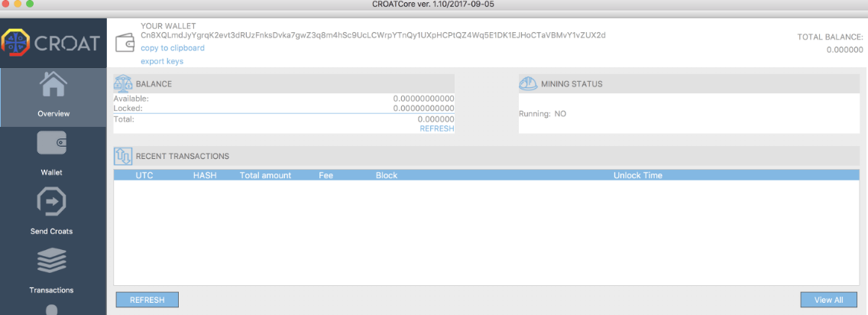This screenshot has width=868, height=315.
Task: Click the green maximize window button
Action: 30,4
